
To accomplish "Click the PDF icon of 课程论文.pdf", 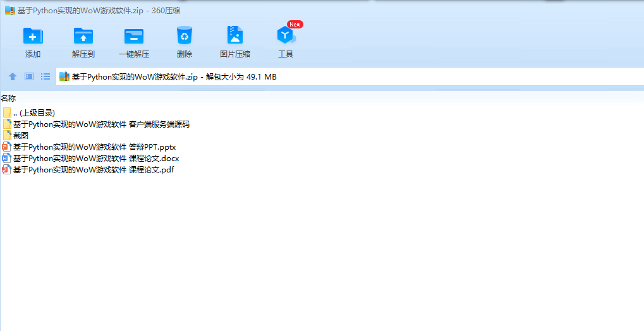I will click(6, 170).
